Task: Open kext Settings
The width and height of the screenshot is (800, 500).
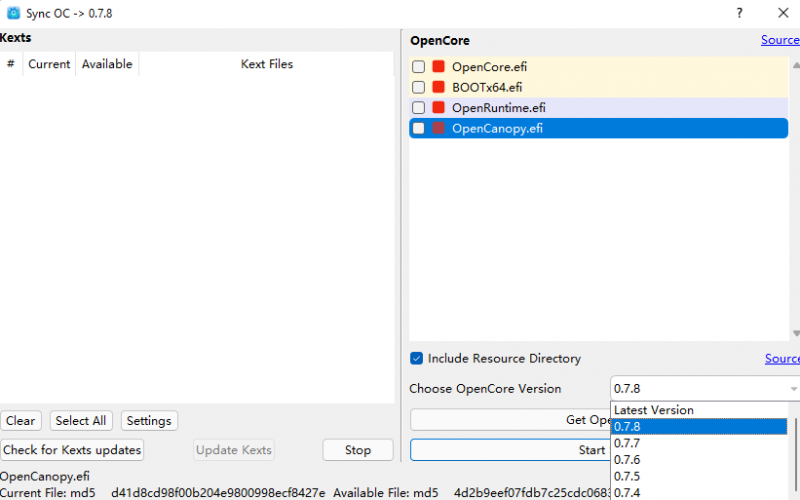Action: 149,421
